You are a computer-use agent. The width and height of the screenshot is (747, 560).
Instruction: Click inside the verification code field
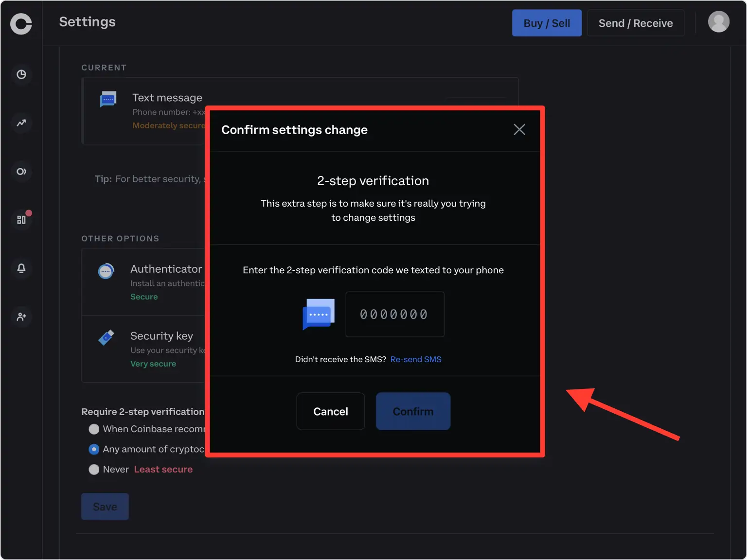pos(394,314)
